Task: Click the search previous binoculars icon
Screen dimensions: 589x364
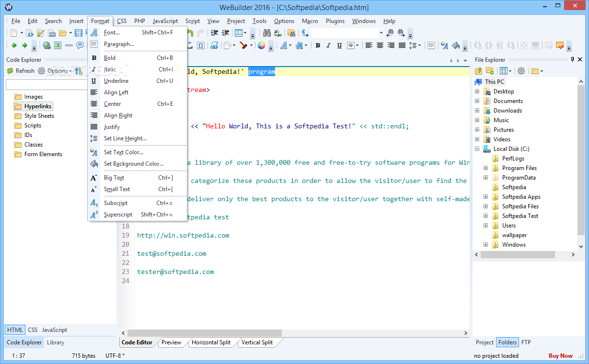Action: click(390, 33)
